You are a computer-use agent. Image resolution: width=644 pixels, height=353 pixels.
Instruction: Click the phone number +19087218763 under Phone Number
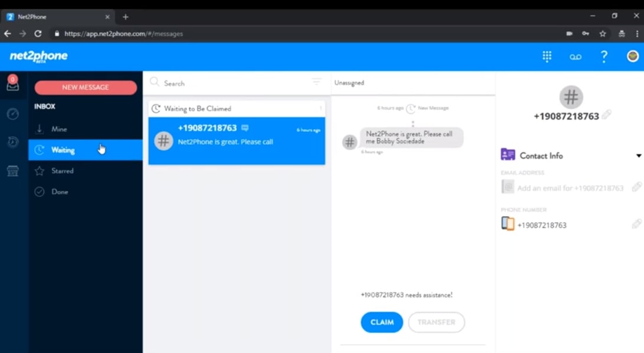[x=542, y=225]
